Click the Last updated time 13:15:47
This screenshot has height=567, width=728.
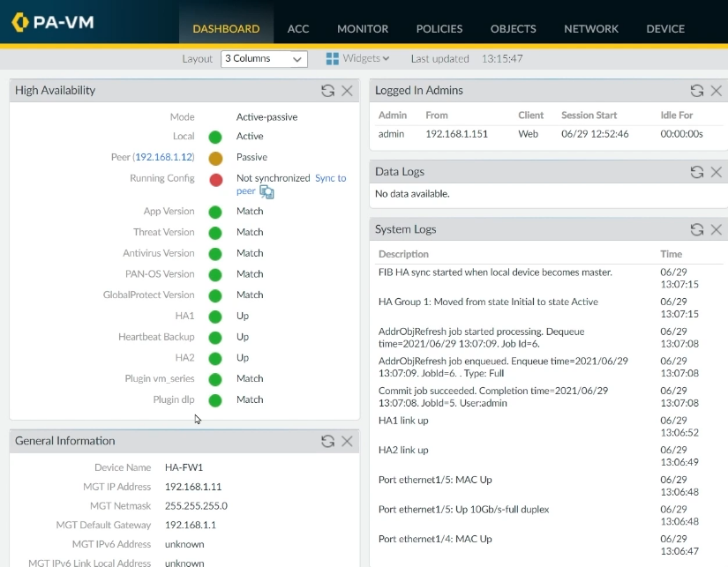(502, 58)
